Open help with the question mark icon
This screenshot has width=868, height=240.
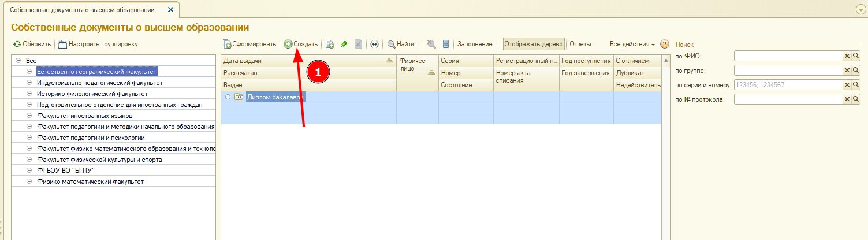664,44
